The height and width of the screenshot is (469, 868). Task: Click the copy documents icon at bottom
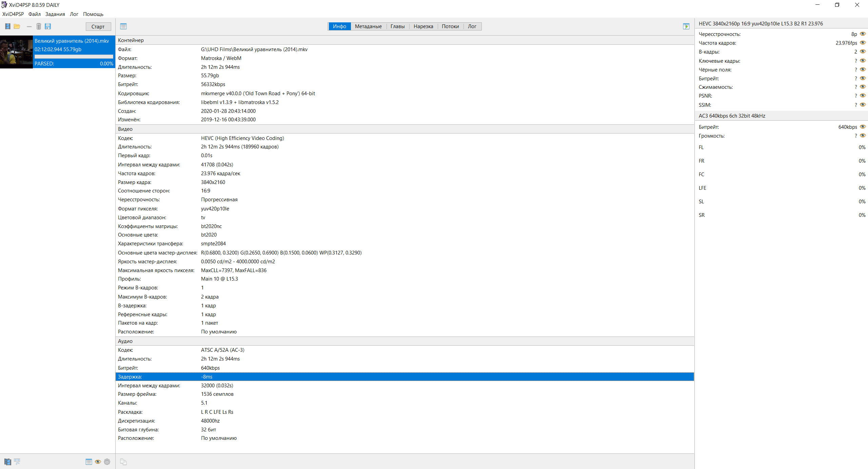pos(123,462)
